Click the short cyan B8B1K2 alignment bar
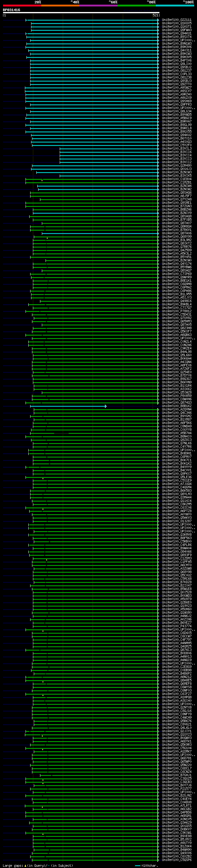The image size is (197, 868). [68, 406]
